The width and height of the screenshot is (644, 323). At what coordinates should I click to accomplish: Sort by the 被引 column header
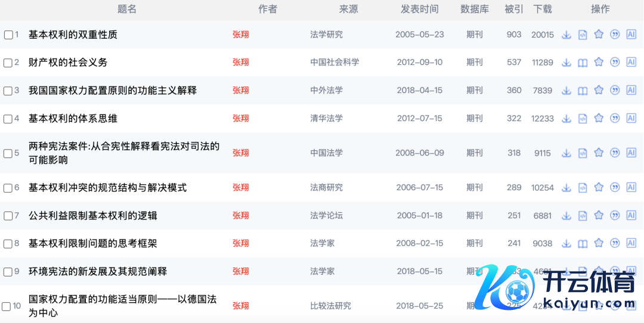(513, 9)
